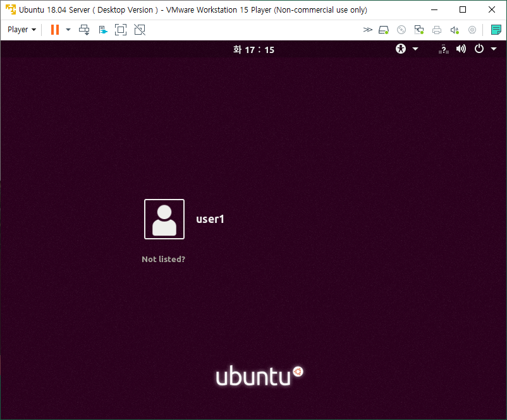Toggle Unity mode icon
Viewport: 507px width, 420px height.
(140, 30)
